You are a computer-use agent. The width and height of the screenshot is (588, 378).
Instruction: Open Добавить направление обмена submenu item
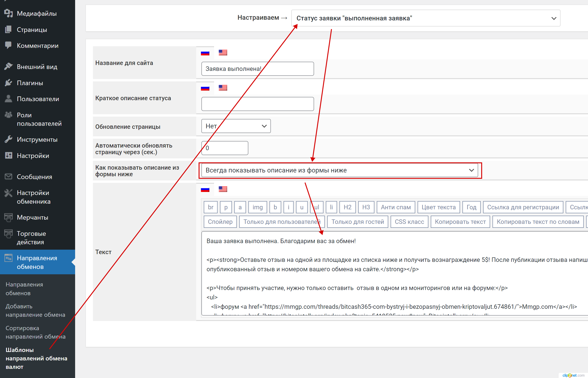click(35, 310)
